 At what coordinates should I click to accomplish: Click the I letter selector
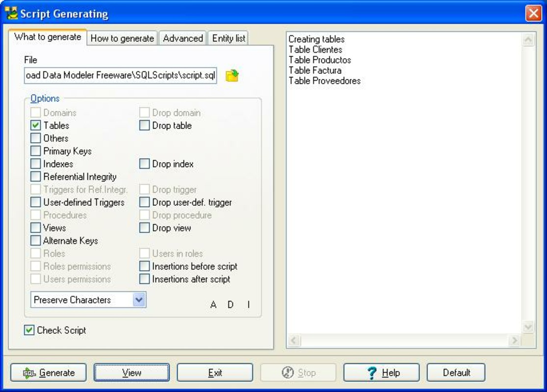pyautogui.click(x=248, y=305)
